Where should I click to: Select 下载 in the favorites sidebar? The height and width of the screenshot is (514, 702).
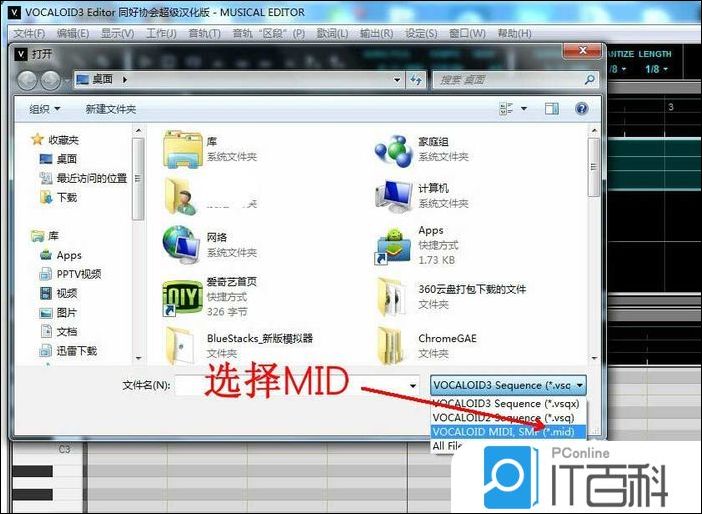point(58,197)
